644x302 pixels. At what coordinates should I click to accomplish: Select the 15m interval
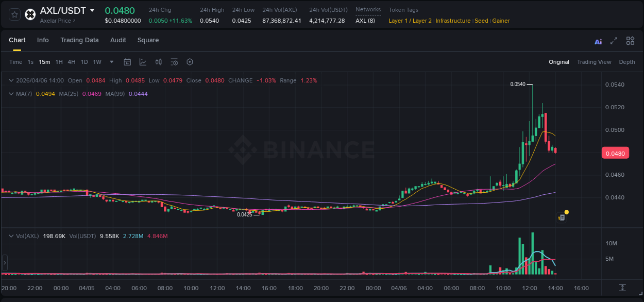[44, 62]
